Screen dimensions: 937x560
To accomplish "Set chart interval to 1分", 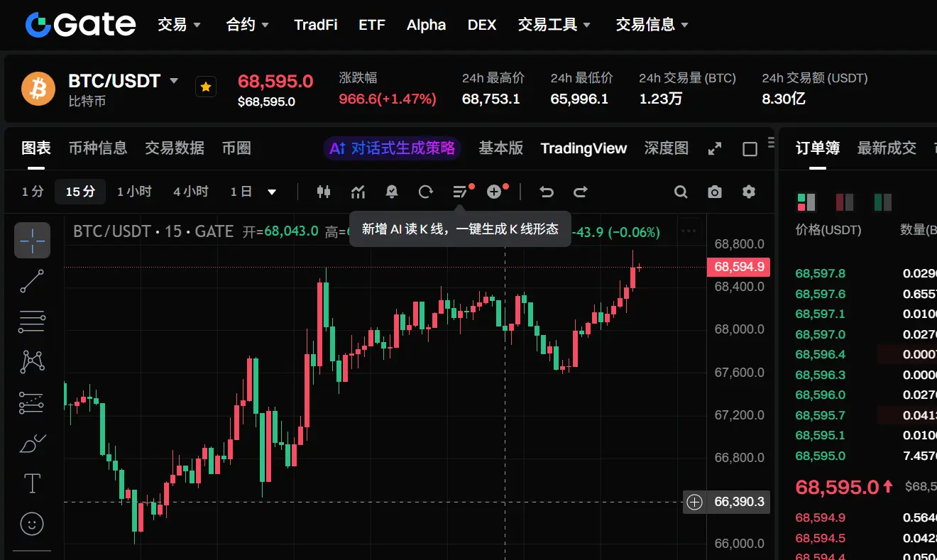I will coord(33,192).
